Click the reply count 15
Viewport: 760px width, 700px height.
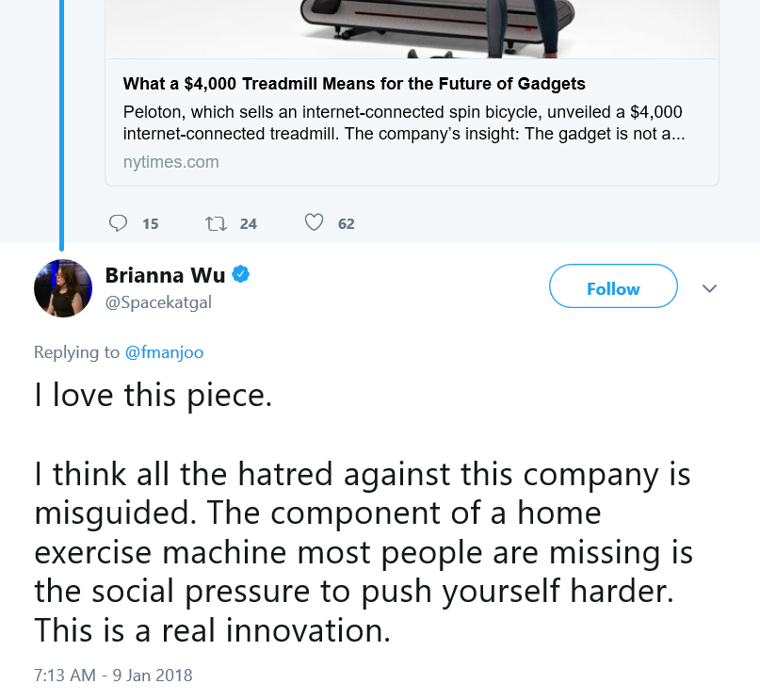tap(151, 224)
